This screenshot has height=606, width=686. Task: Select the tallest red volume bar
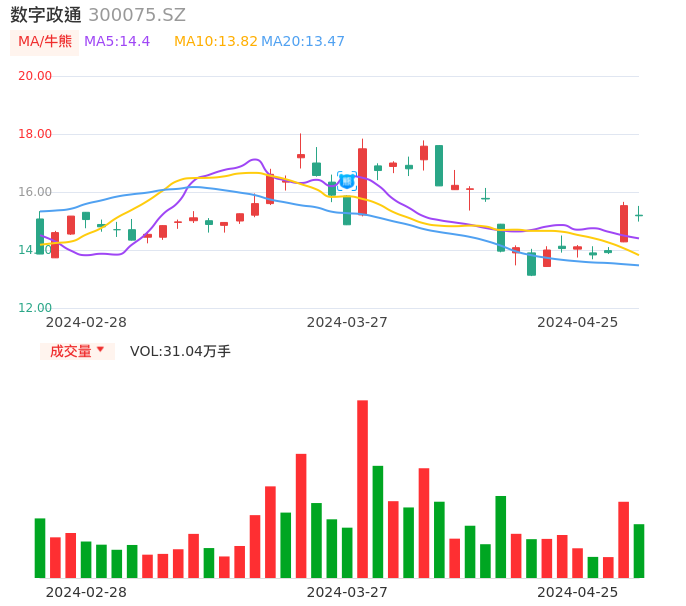pos(362,489)
